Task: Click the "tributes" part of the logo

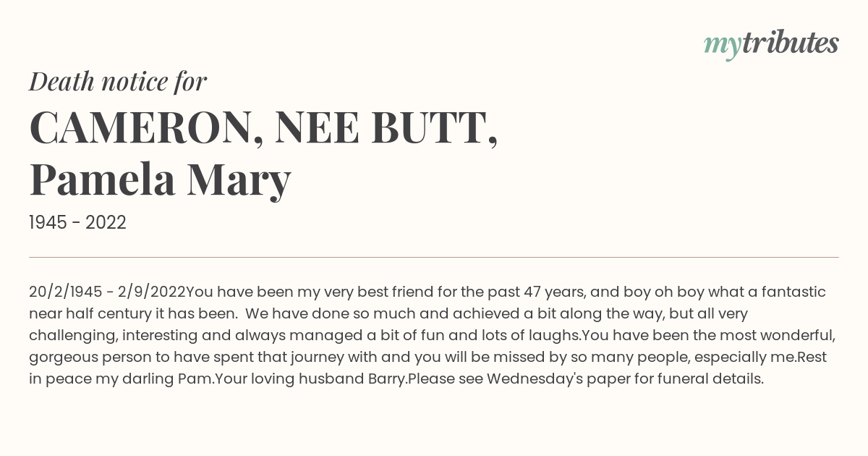Action: coord(790,43)
